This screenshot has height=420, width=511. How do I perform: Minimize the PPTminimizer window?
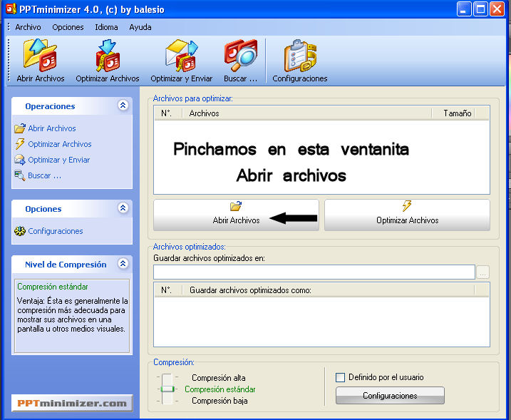(464, 9)
